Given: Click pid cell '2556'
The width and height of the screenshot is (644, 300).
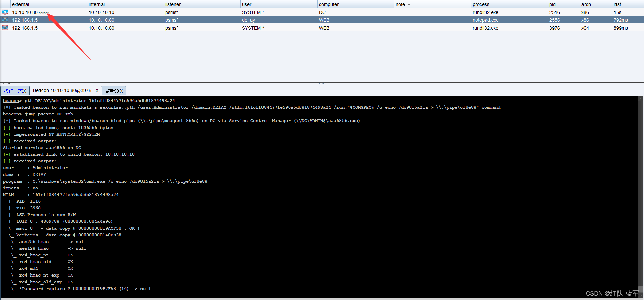Looking at the screenshot, I should [x=554, y=20].
